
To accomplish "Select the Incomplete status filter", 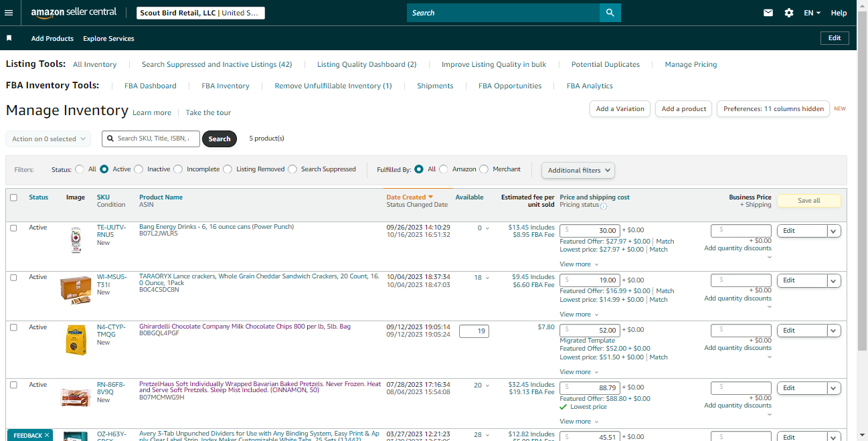I will click(x=178, y=169).
